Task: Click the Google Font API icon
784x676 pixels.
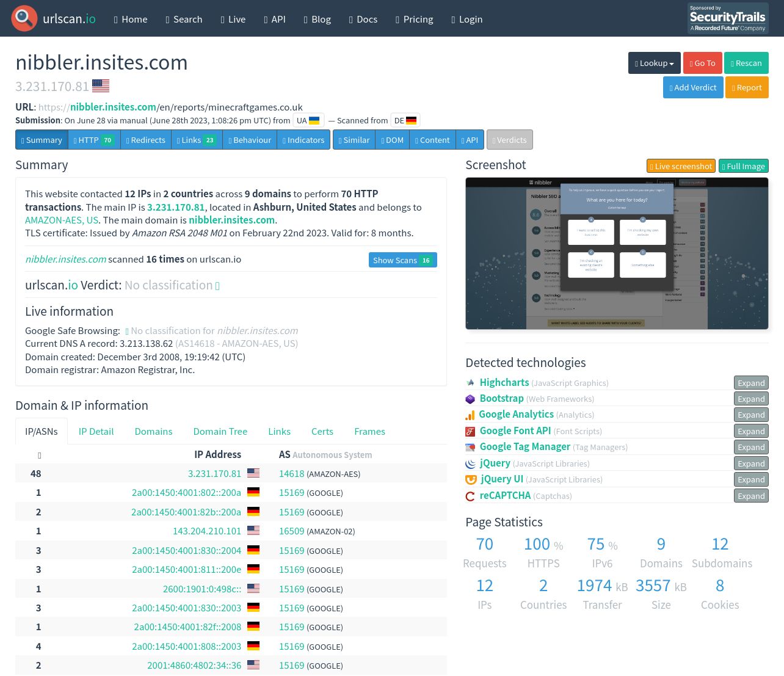Action: tap(470, 431)
